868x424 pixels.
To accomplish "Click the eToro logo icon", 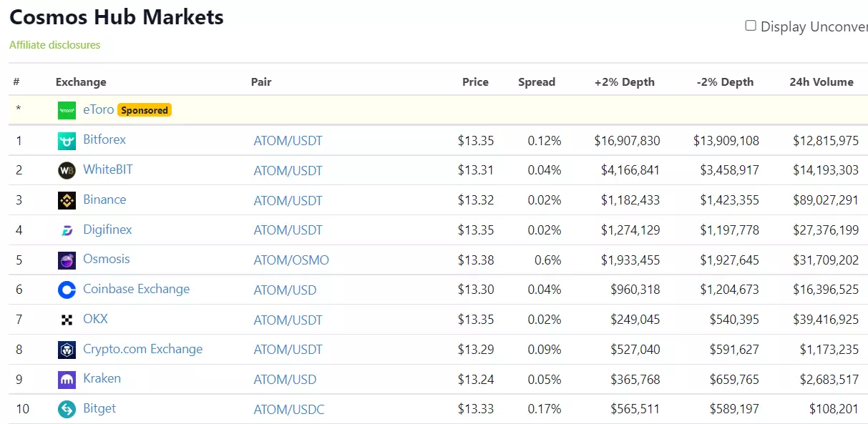I will 67,110.
